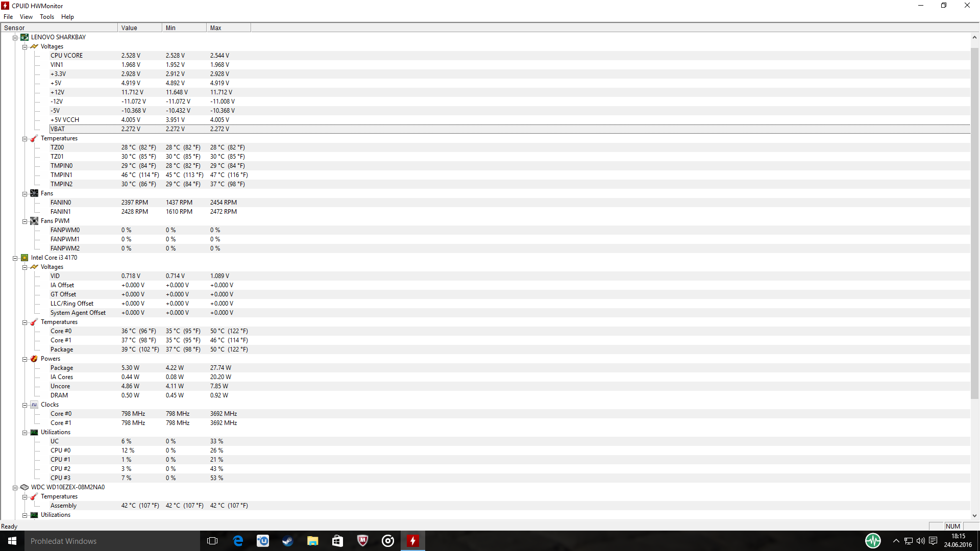Click the Utilizations icon under WDC drive
The width and height of the screenshot is (980, 551).
pos(34,515)
